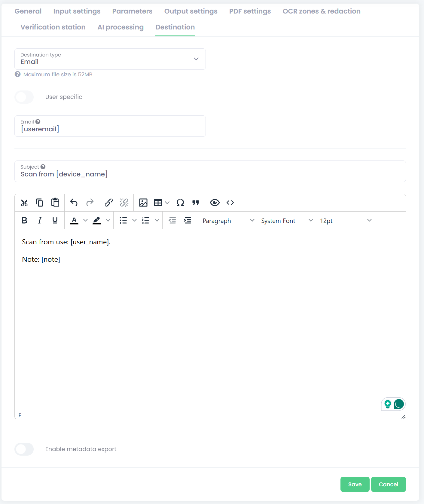Insert a link with the chain icon
This screenshot has height=504, width=424.
coord(108,203)
